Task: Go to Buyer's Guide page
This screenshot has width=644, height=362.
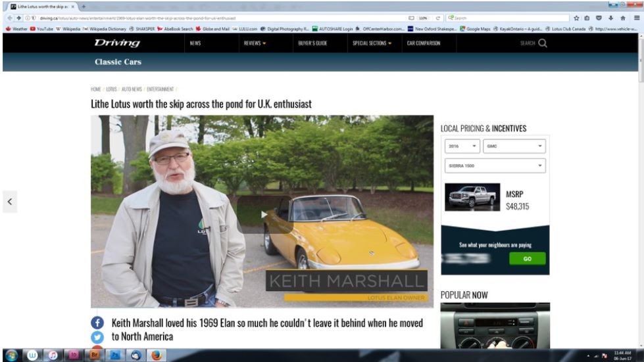Action: click(312, 43)
